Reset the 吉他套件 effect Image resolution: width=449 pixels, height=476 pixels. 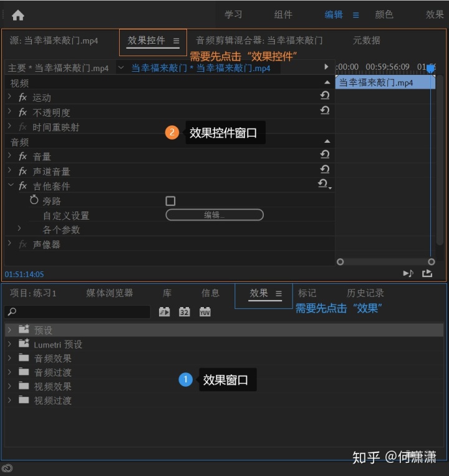coord(324,183)
